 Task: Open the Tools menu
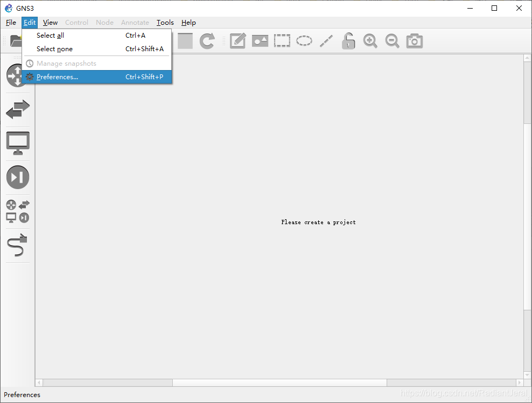165,23
